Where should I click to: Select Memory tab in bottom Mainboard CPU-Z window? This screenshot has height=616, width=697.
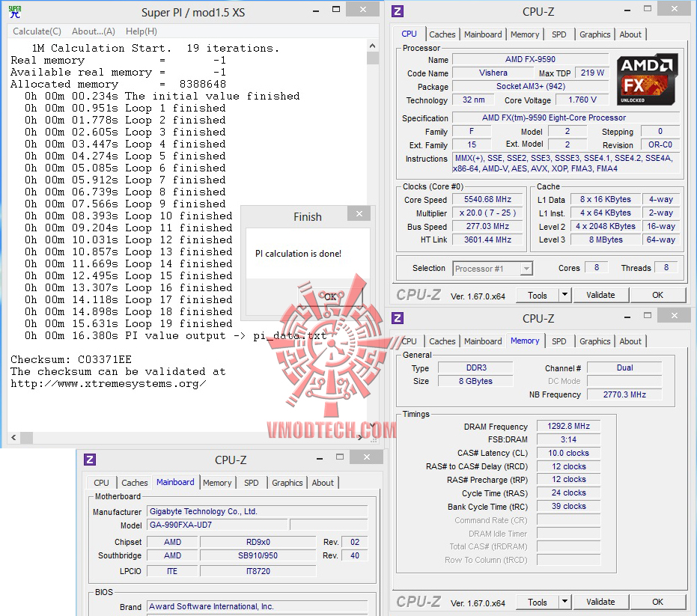point(217,483)
